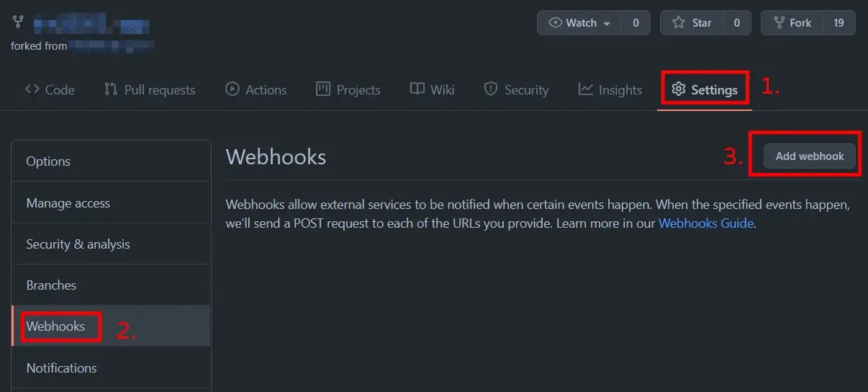The height and width of the screenshot is (392, 868).
Task: Open the Settings tab
Action: click(x=705, y=89)
